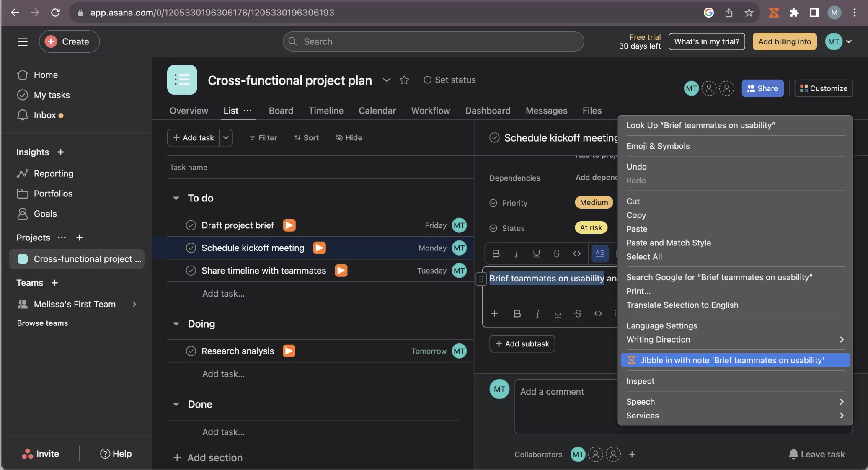868x470 pixels.
Task: Open Add task dropdown arrow
Action: (226, 137)
